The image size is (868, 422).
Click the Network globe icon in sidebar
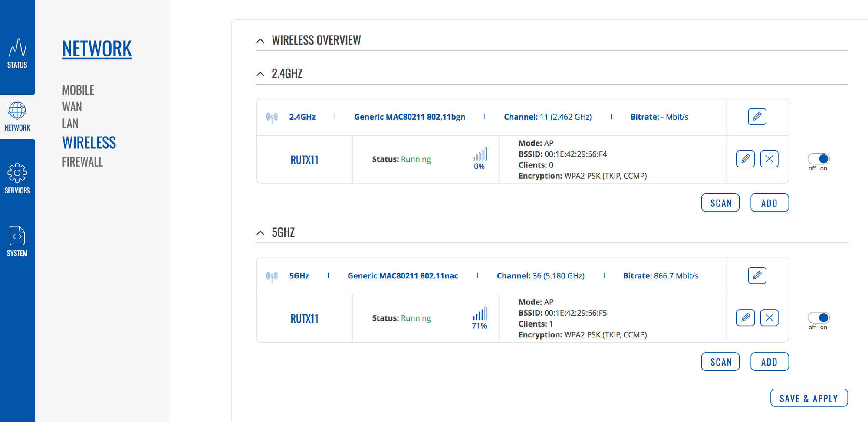point(17,110)
